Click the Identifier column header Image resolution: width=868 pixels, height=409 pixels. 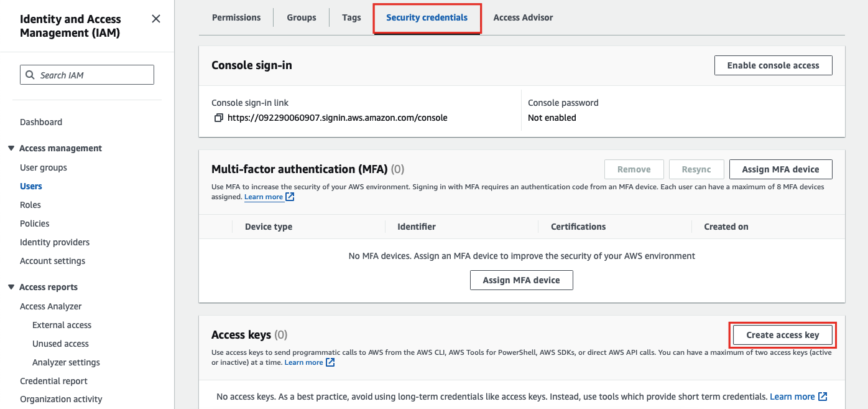click(417, 227)
